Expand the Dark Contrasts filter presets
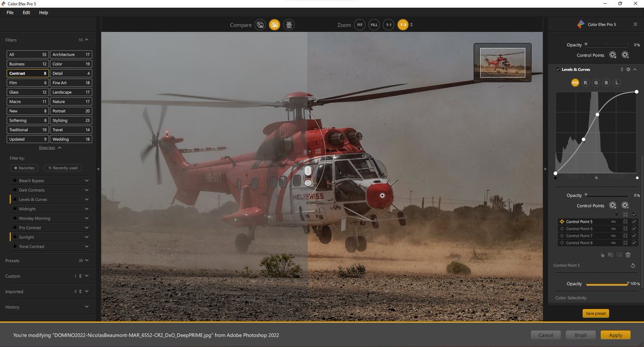This screenshot has height=347, width=644. coord(86,190)
